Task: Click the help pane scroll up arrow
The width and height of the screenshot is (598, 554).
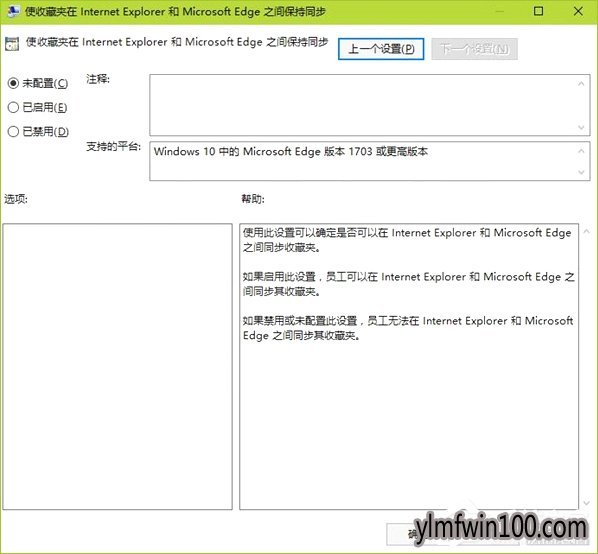Action: tap(586, 231)
